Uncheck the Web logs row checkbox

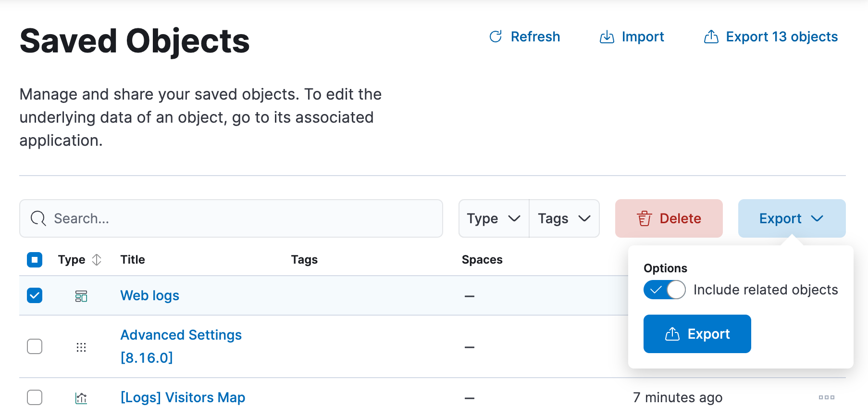click(35, 295)
